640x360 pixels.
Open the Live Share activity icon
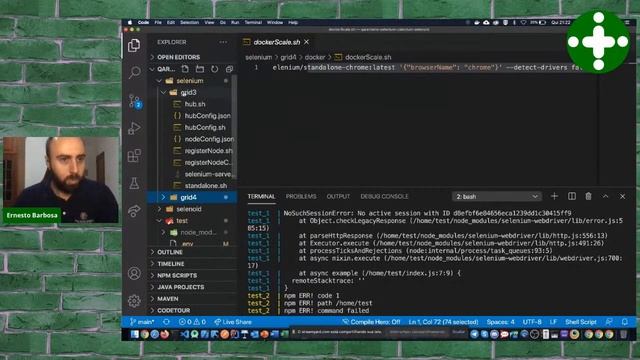pos(134,211)
